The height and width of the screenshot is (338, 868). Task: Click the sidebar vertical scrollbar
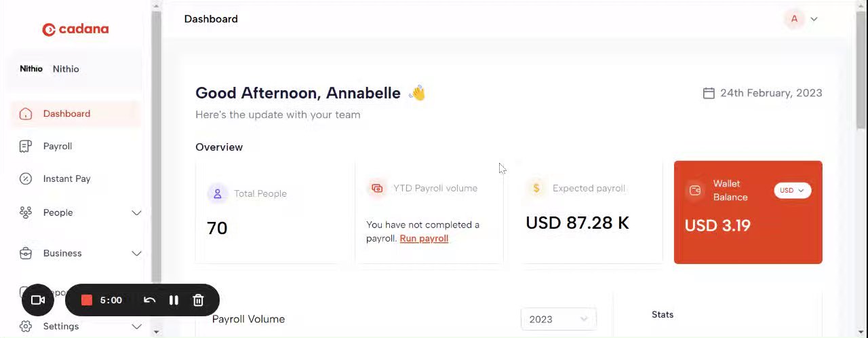(x=157, y=136)
